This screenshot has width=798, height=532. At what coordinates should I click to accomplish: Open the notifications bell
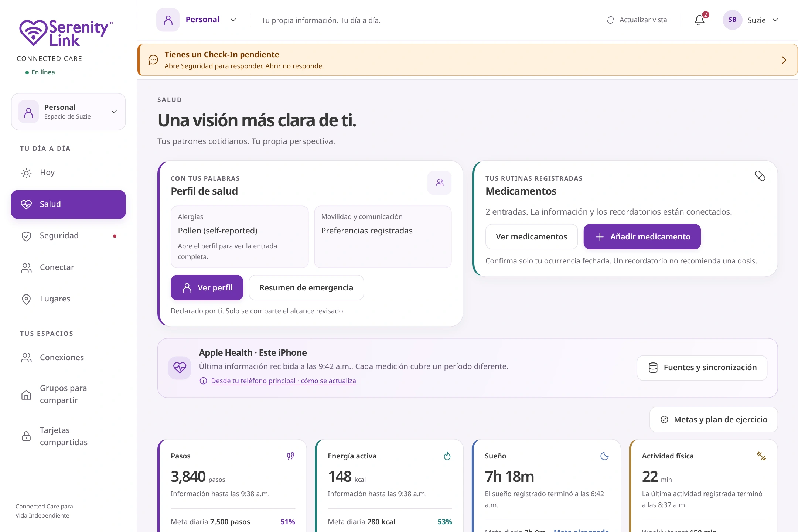tap(699, 20)
